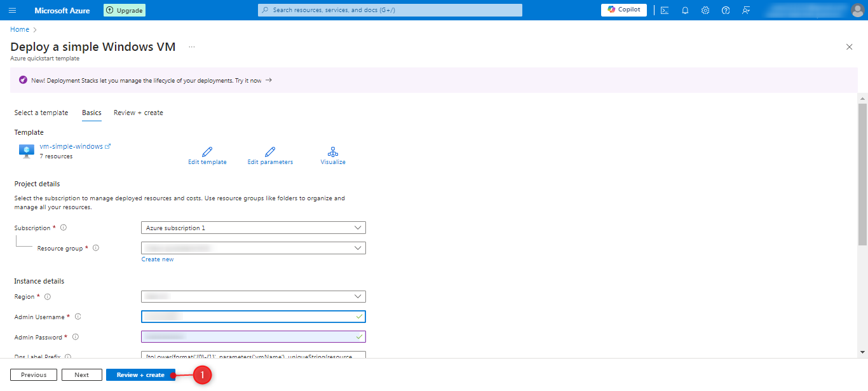The image size is (868, 391).
Task: Click the Upgrade button
Action: (x=125, y=10)
